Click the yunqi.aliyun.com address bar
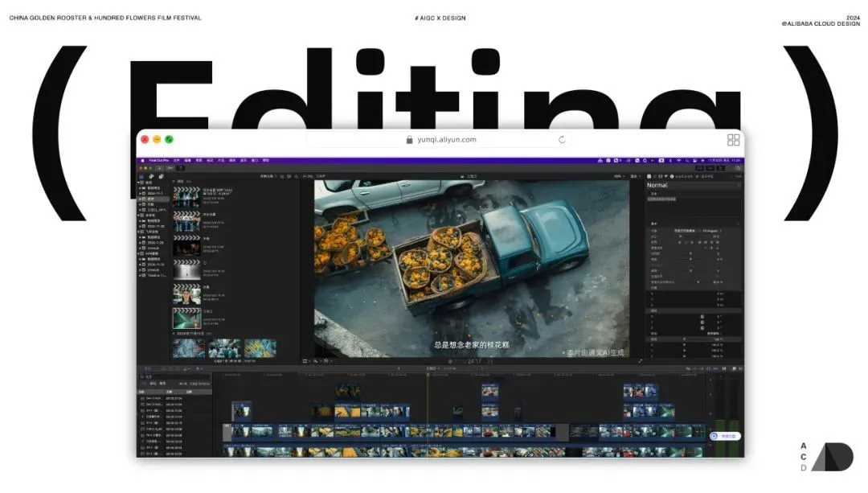 [439, 140]
